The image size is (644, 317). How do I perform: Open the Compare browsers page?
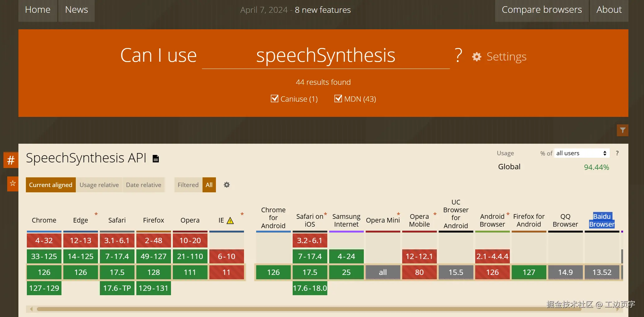tap(542, 10)
